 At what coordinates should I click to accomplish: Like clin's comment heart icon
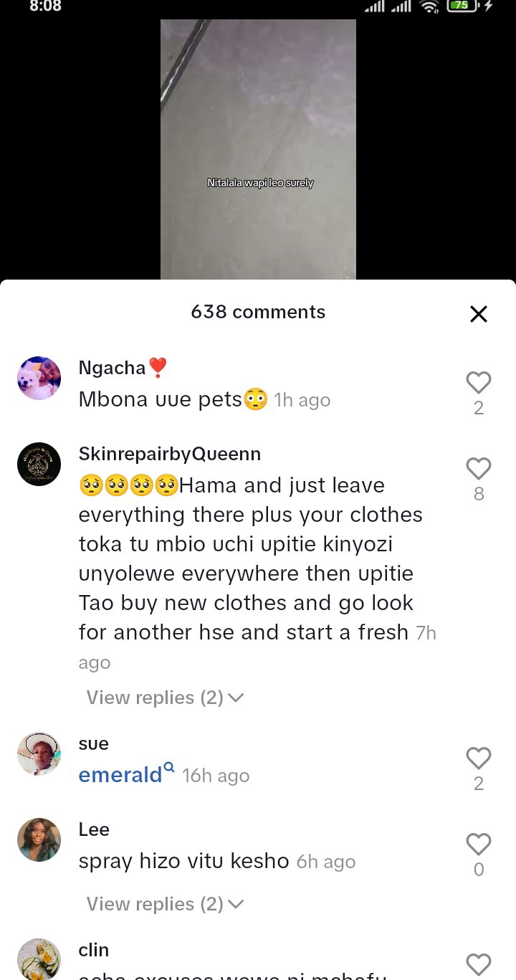[479, 965]
